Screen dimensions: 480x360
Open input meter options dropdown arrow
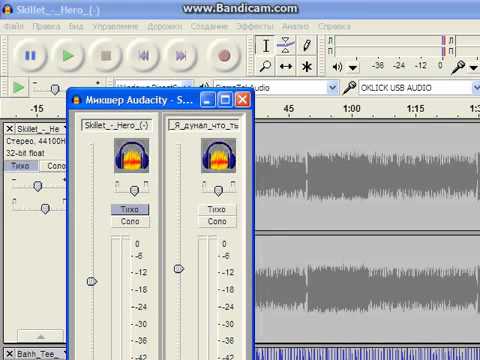pyautogui.click(x=474, y=68)
